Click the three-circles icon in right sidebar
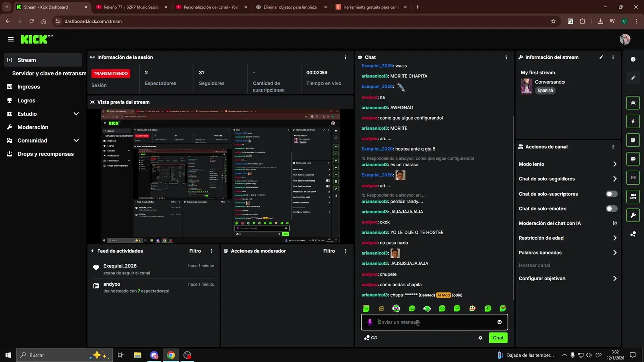 (x=633, y=234)
